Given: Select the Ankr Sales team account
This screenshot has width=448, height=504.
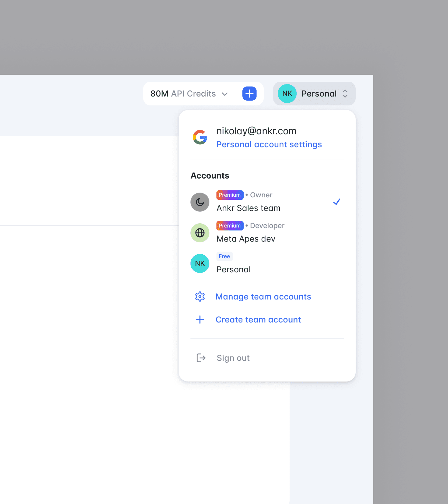Looking at the screenshot, I should click(248, 208).
